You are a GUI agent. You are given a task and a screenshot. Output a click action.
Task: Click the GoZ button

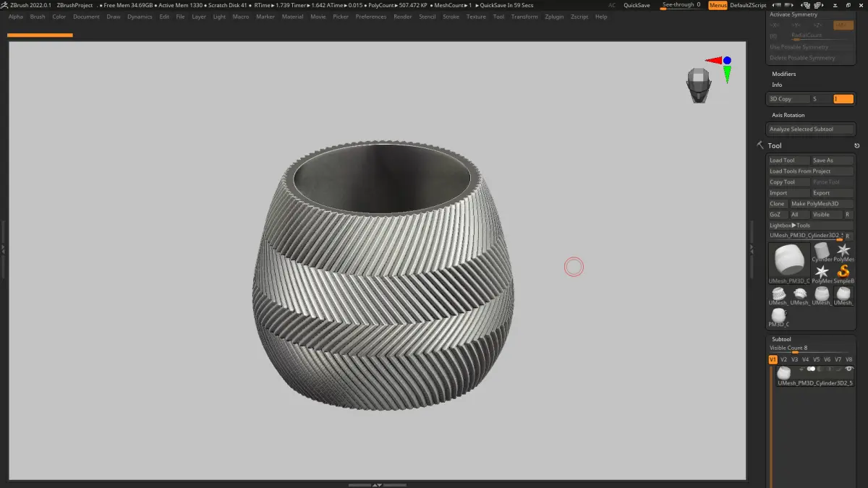pos(778,215)
